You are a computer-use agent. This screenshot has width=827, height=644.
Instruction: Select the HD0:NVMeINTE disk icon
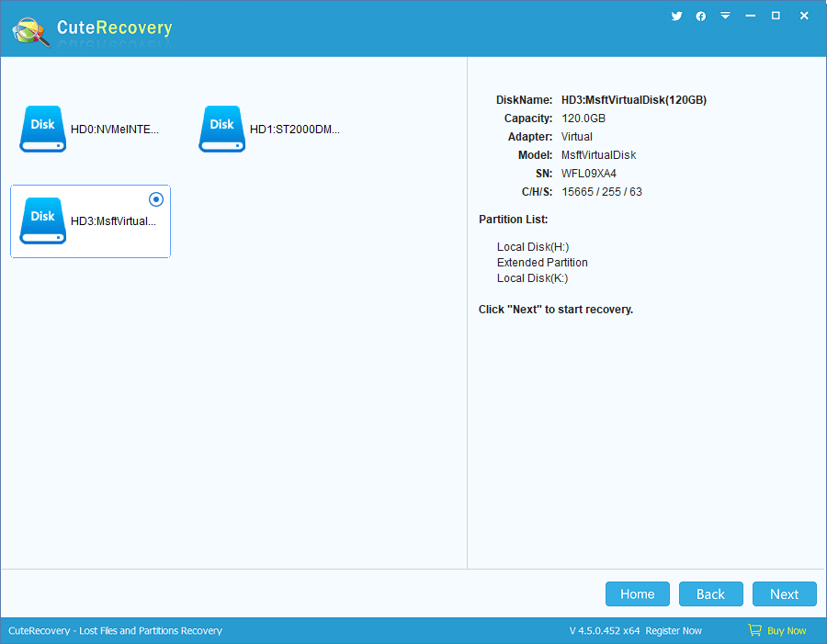coord(42,130)
